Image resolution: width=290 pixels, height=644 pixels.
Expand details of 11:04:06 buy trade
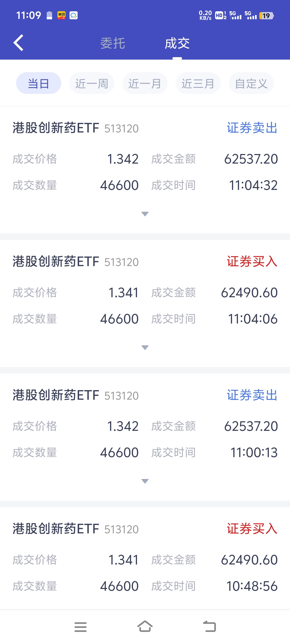point(145,347)
